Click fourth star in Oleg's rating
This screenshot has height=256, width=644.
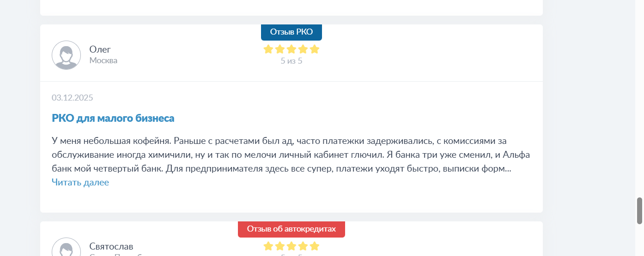(303, 49)
